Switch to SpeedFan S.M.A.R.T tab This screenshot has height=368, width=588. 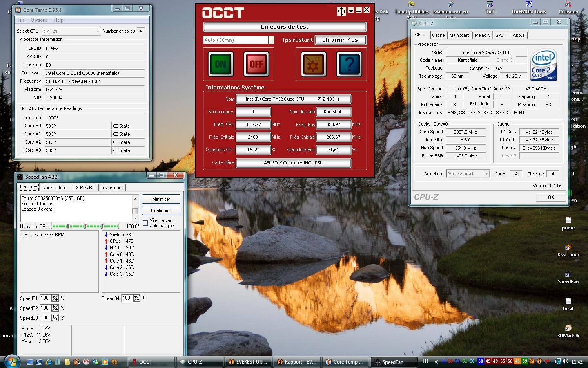[x=86, y=188]
